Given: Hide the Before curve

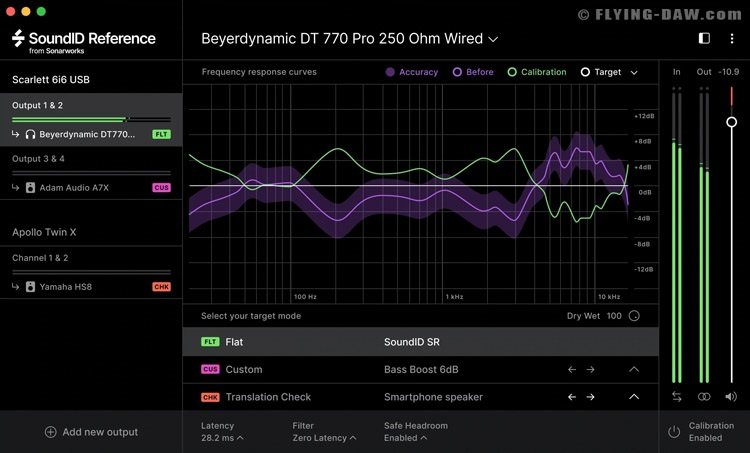Looking at the screenshot, I should click(x=473, y=72).
